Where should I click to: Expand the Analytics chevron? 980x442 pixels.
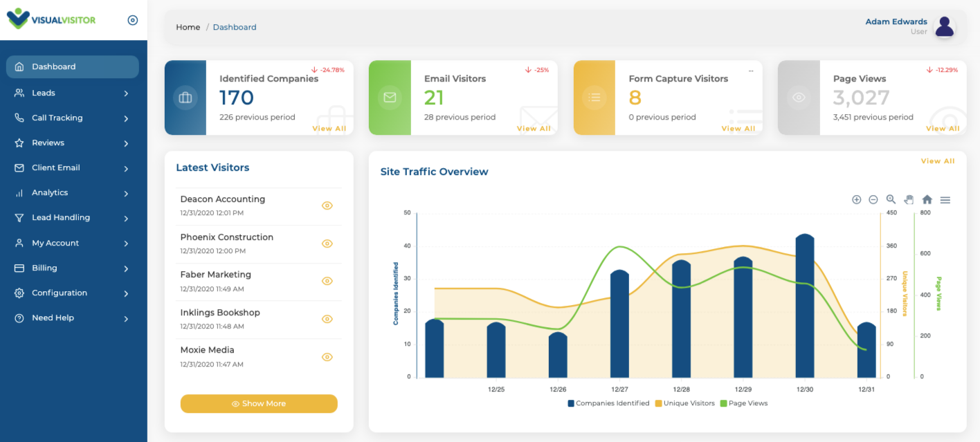tap(126, 194)
